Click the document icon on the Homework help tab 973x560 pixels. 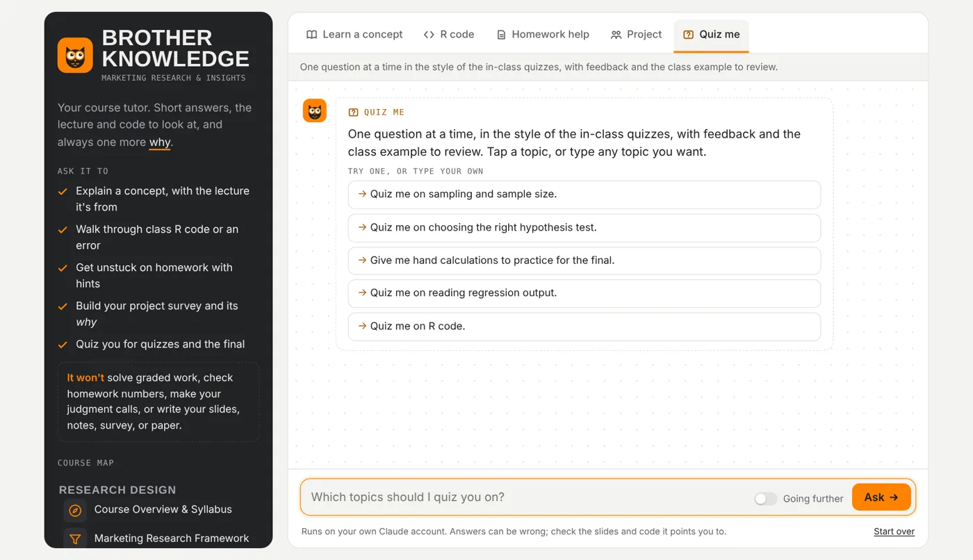coord(501,35)
